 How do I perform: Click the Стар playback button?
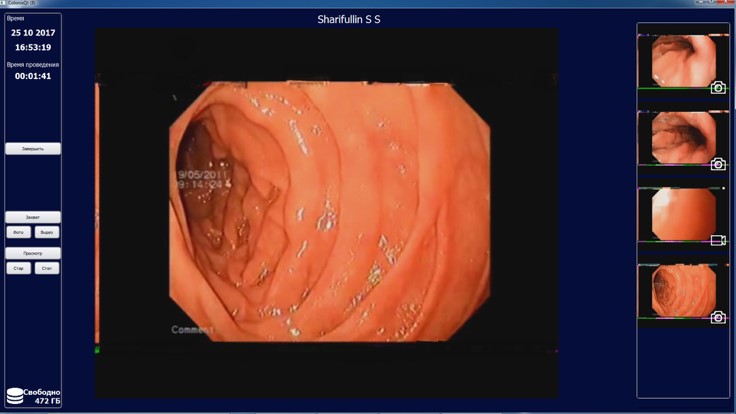(x=18, y=268)
